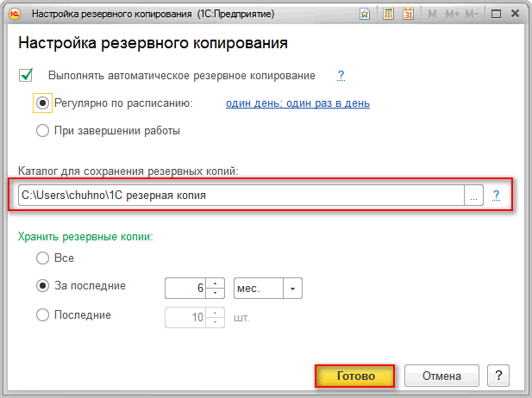Open help link next to catalog field
The image size is (532, 398).
click(x=496, y=196)
